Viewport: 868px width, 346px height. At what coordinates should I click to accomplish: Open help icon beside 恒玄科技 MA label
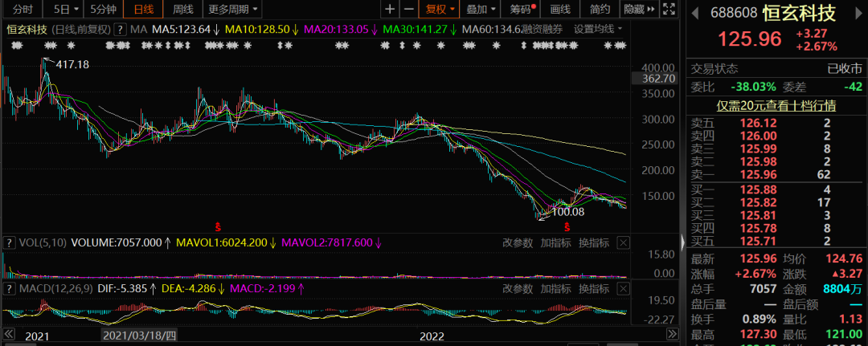click(121, 29)
